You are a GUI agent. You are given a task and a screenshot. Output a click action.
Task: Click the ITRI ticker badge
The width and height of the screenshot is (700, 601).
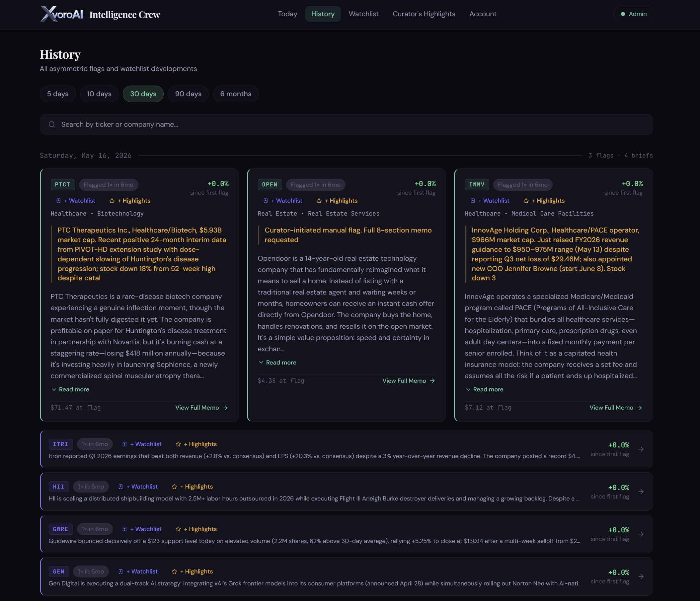point(60,444)
